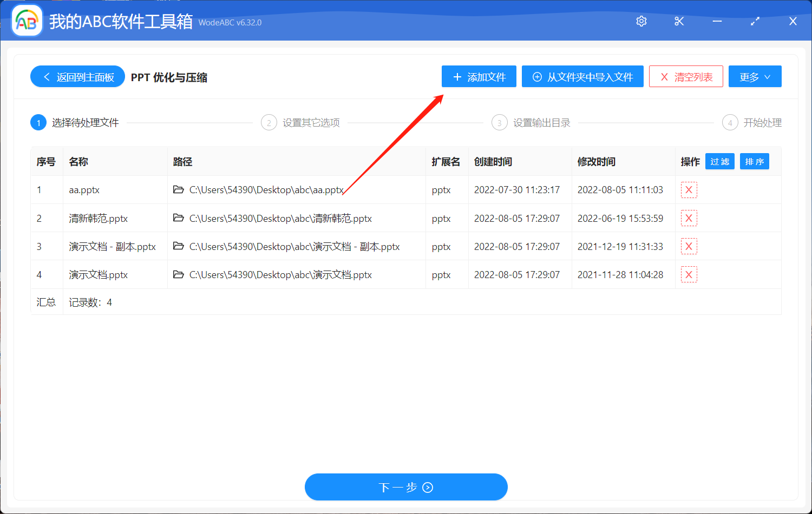Clear all files with 清空列表
Viewport: 812px width, 514px height.
(686, 76)
